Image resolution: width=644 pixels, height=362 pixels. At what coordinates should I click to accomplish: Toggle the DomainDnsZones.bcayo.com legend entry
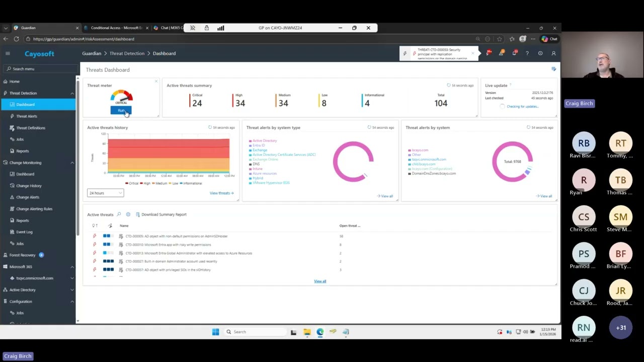(x=432, y=173)
